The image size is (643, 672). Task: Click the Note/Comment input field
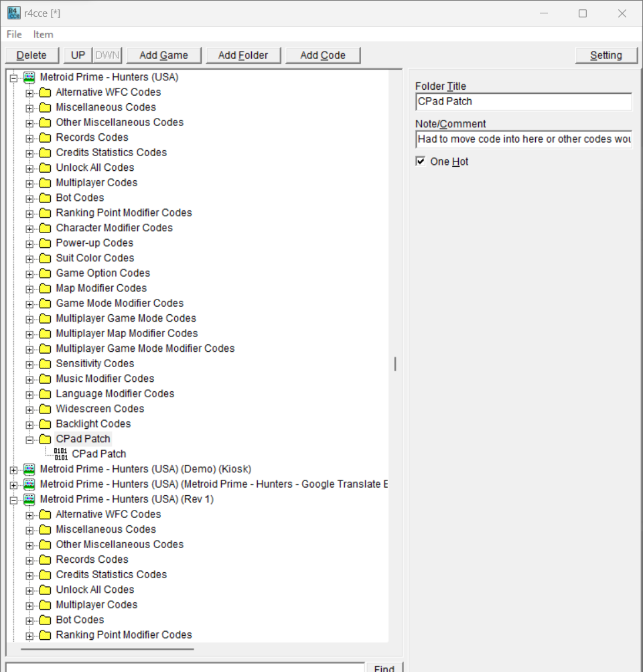tap(524, 139)
